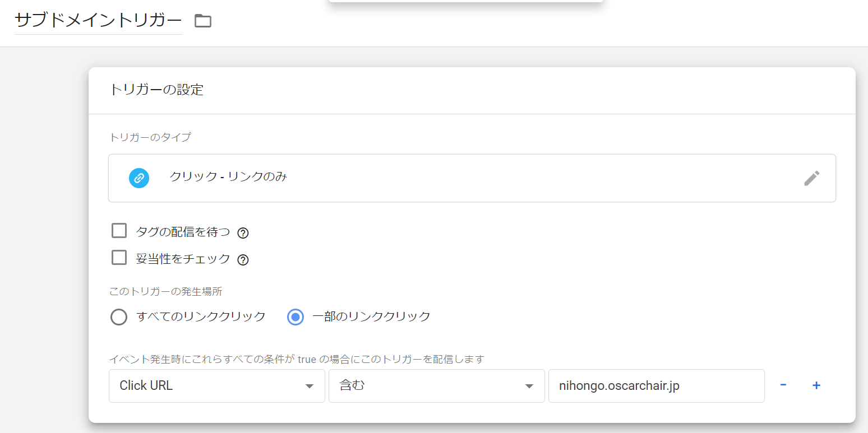Open the Click URL variable dropdown
Screen dimensions: 868x433
tap(216, 386)
